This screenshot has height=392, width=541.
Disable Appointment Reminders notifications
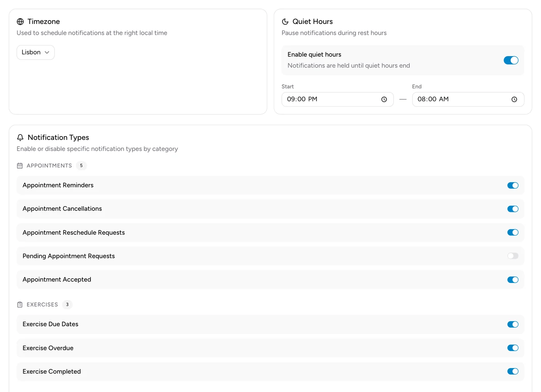point(513,186)
